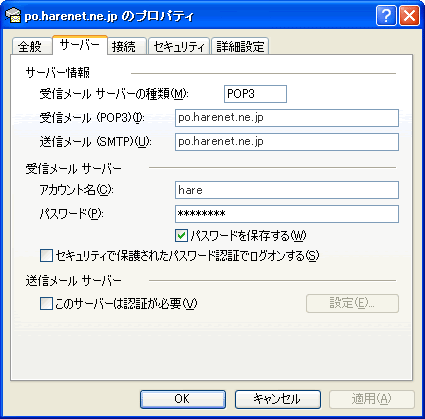Viewport: 425px width, 419px height.
Task: Enable secure password authentication logon checkbox
Action: pyautogui.click(x=46, y=256)
